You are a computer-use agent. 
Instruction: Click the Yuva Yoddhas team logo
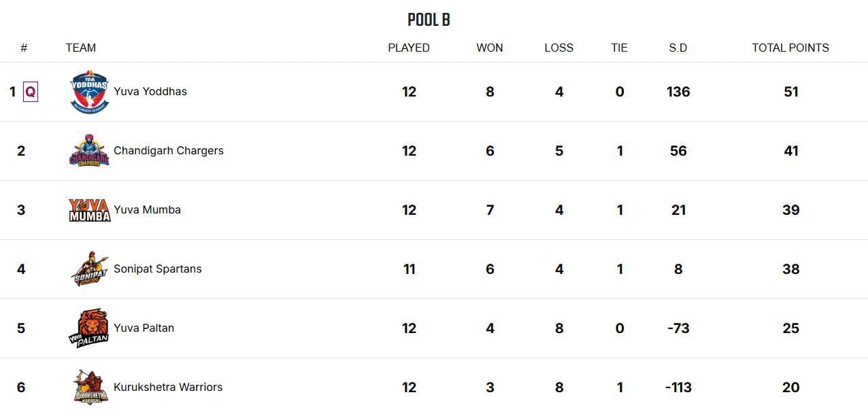click(x=89, y=92)
